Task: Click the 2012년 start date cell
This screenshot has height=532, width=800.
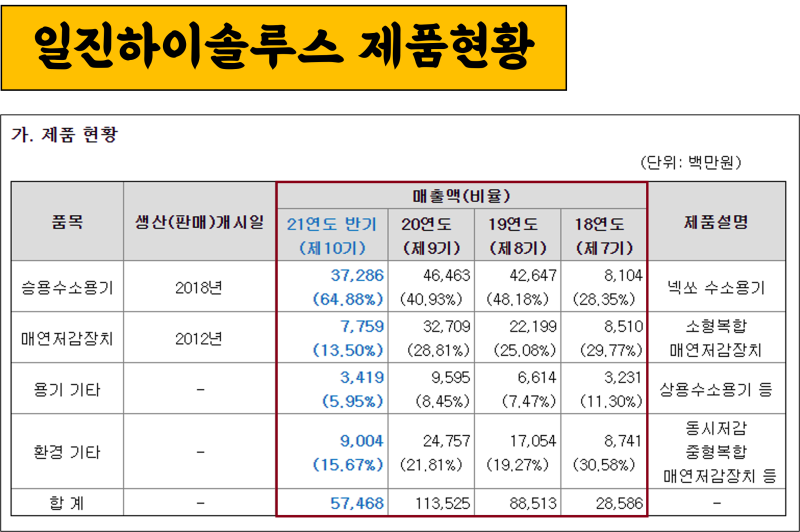Action: click(199, 339)
